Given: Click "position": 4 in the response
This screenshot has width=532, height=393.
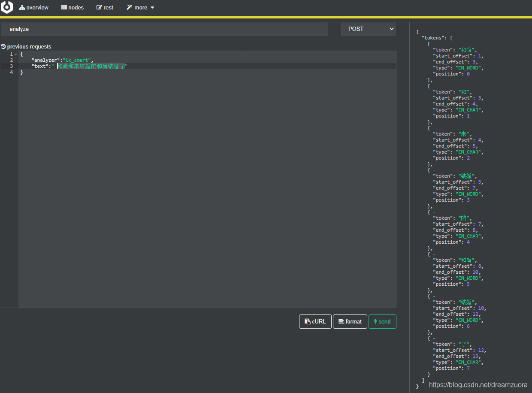Looking at the screenshot, I should (451, 242).
